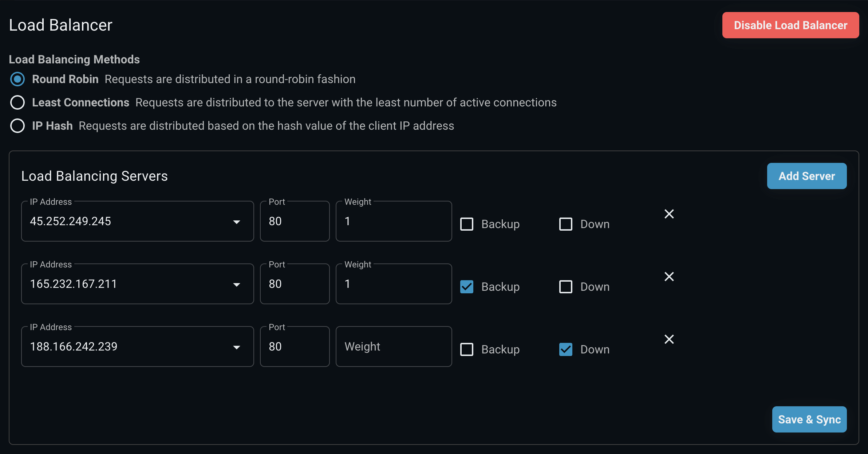Mark server 45.252.249.245 as Down
Viewport: 868px width, 454px height.
point(565,224)
